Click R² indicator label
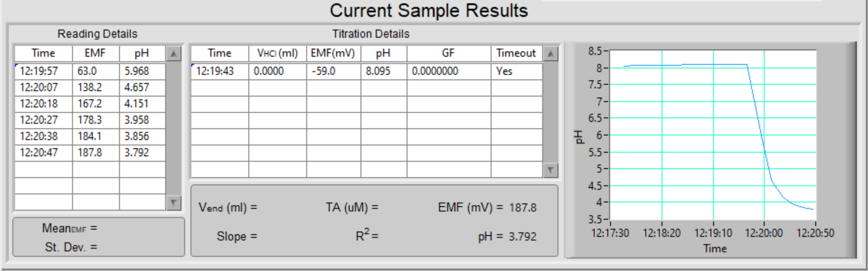 (367, 235)
